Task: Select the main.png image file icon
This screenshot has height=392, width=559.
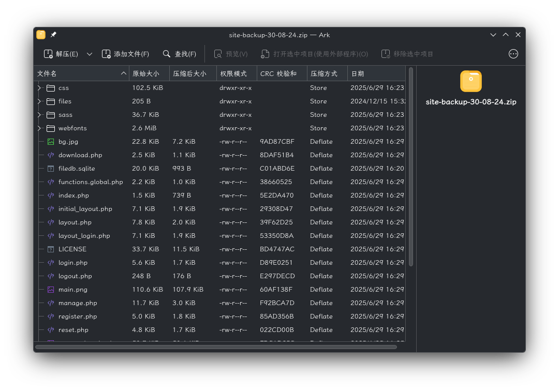Action: pos(51,290)
